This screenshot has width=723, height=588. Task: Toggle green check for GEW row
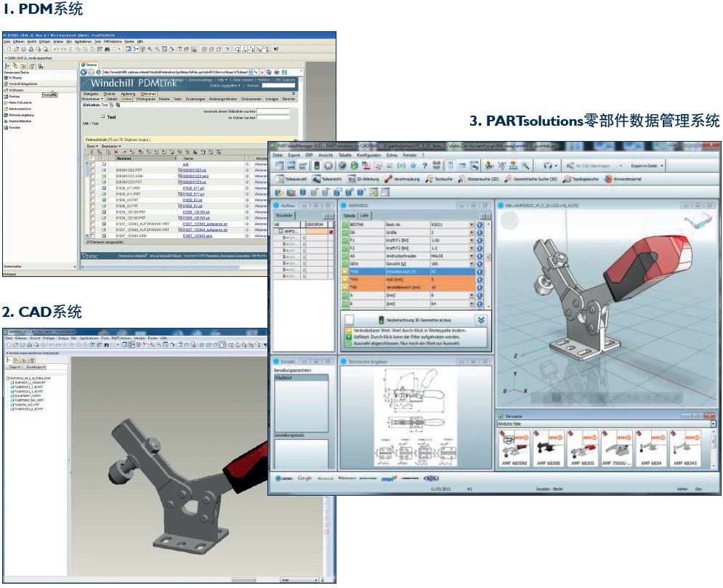click(345, 264)
